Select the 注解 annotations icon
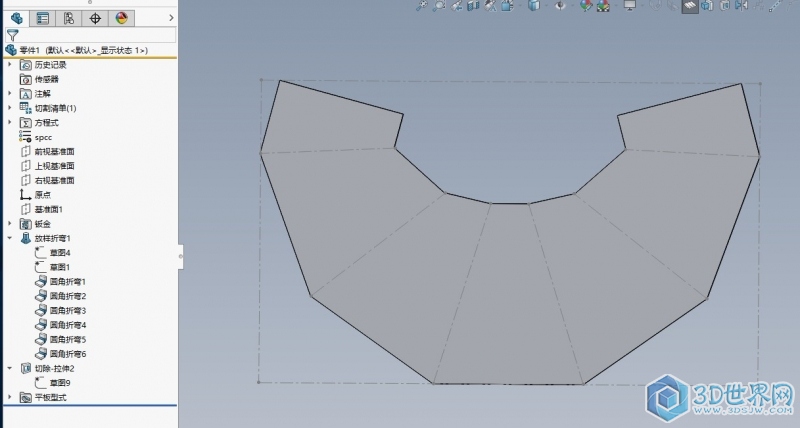The width and height of the screenshot is (800, 428). click(26, 94)
